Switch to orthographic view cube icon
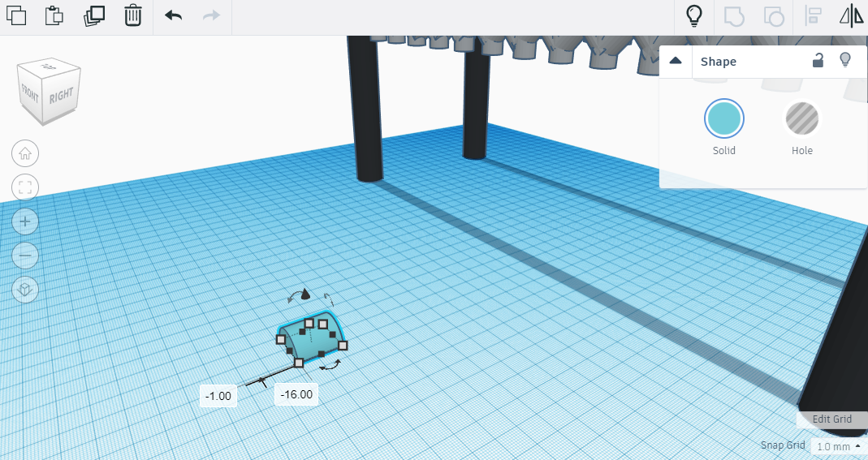 click(25, 290)
